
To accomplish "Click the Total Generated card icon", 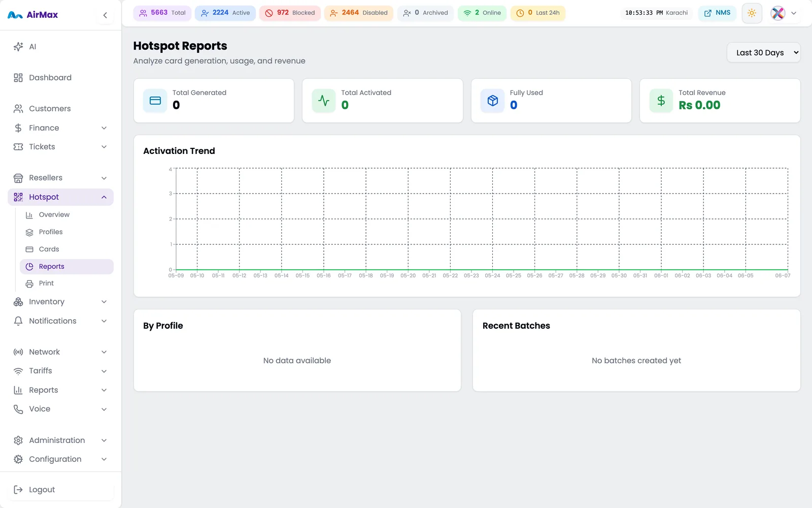I will pyautogui.click(x=155, y=101).
